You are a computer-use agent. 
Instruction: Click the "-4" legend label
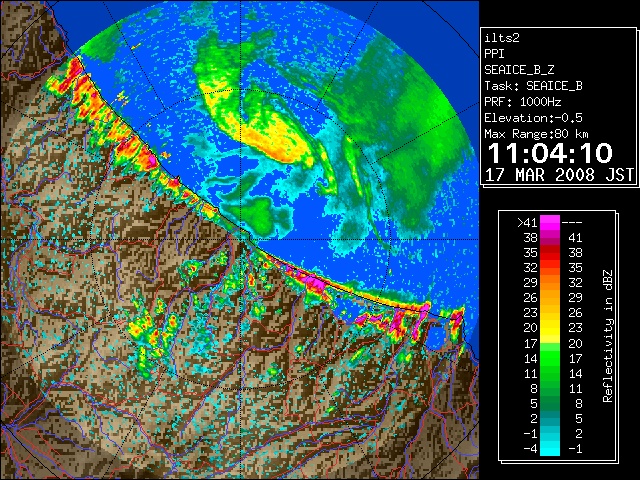(x=530, y=449)
